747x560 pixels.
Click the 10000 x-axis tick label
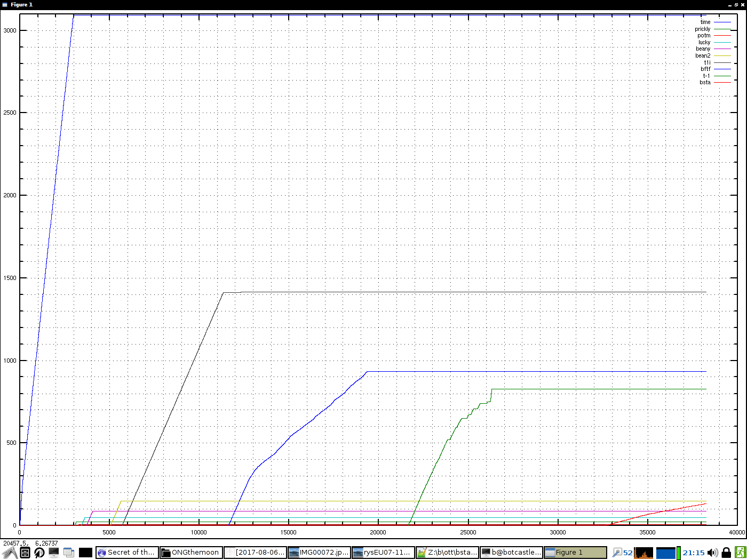click(198, 532)
